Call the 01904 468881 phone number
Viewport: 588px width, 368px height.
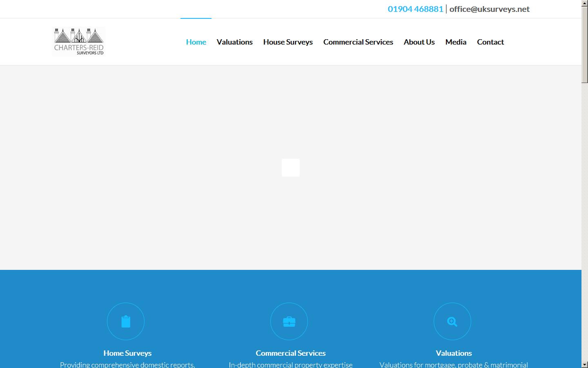(415, 9)
